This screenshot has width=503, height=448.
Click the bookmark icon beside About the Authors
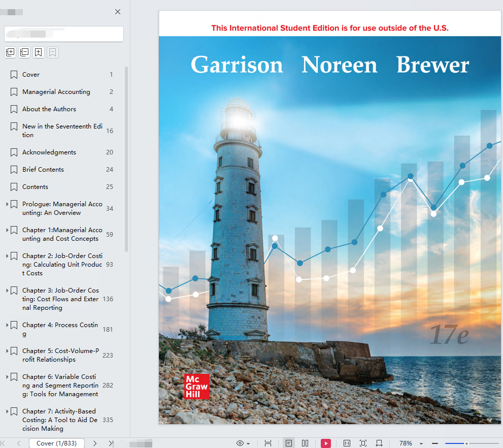coord(14,109)
